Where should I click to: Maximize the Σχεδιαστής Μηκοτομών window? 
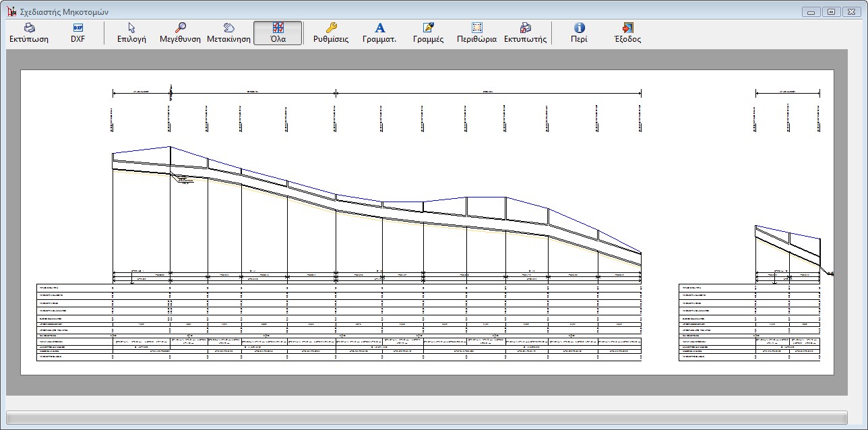[831, 11]
